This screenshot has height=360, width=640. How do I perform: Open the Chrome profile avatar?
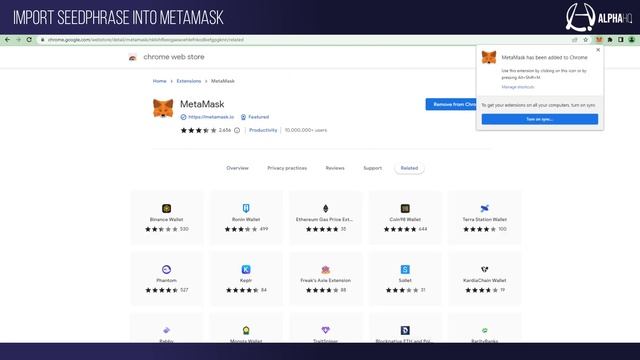(631, 40)
